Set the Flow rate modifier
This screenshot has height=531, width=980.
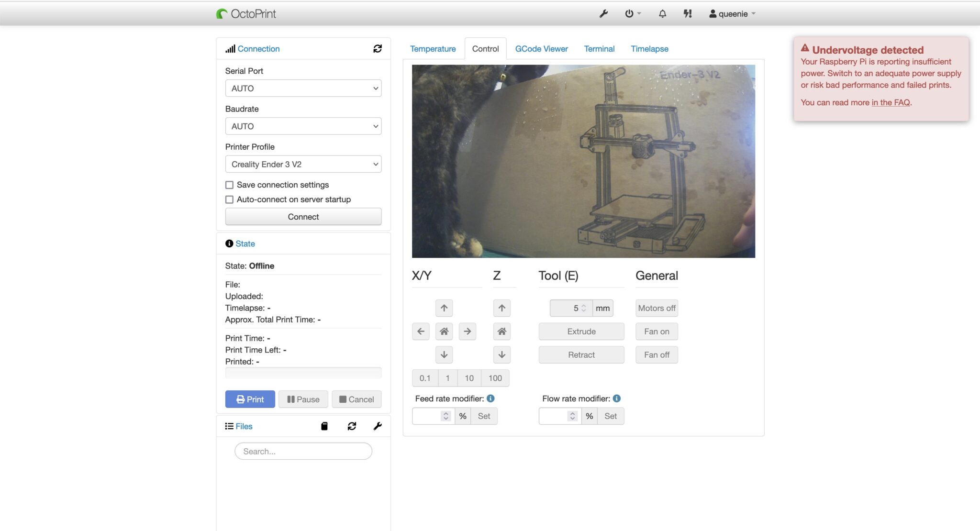pyautogui.click(x=611, y=416)
